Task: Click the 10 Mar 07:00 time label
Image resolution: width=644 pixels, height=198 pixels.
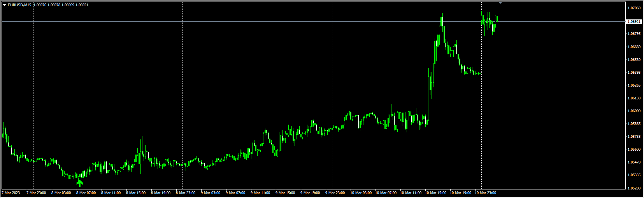Action: (386, 193)
